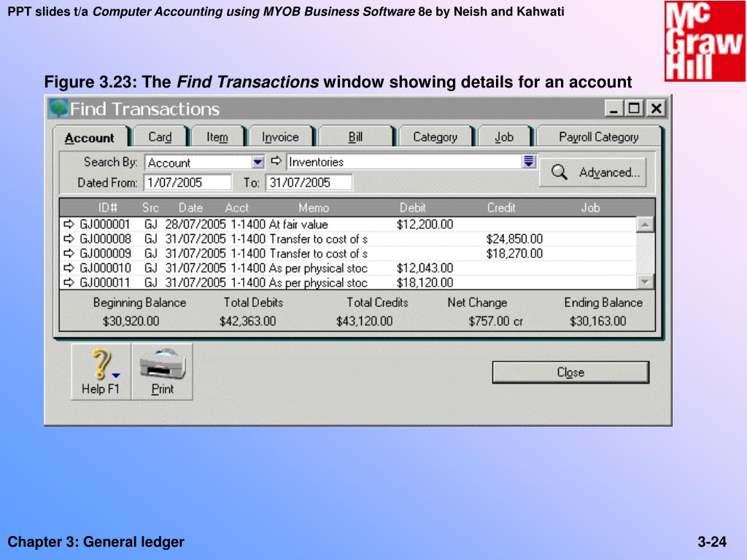
Task: Click the transaction list scroll down arrow
Action: tap(645, 282)
